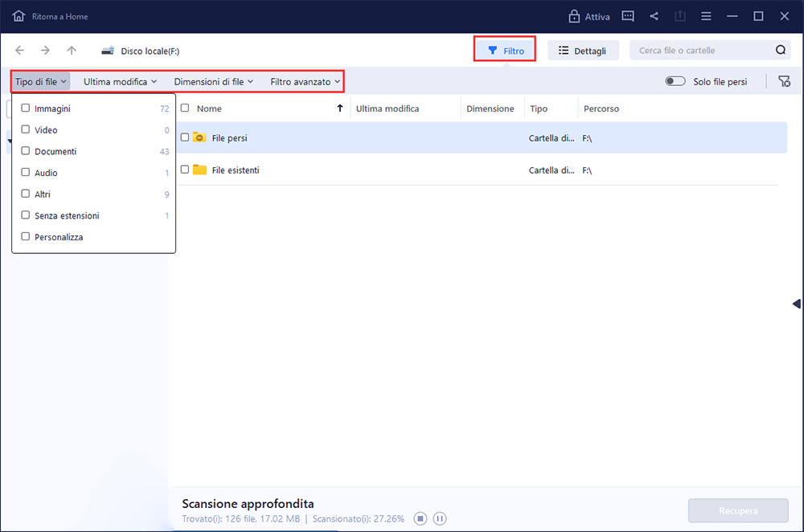Click the search magnifier icon
This screenshot has height=532, width=804.
[x=781, y=50]
